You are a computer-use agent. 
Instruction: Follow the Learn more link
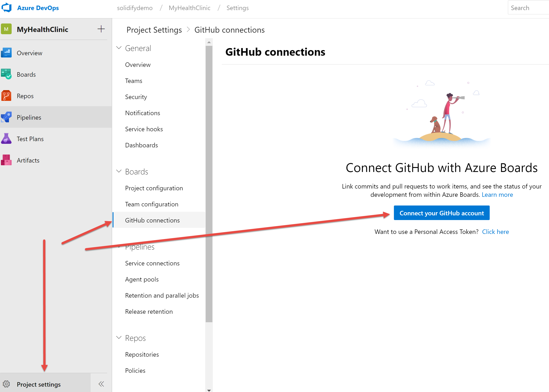pyautogui.click(x=497, y=195)
